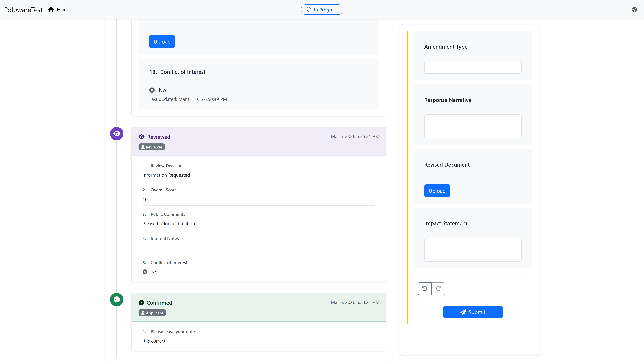Click the In Progress status pill
Viewport: 644px width, 362px height.
point(322,9)
